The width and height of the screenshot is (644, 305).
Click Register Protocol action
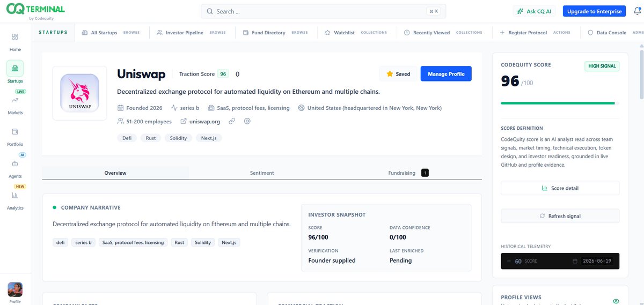(x=535, y=33)
